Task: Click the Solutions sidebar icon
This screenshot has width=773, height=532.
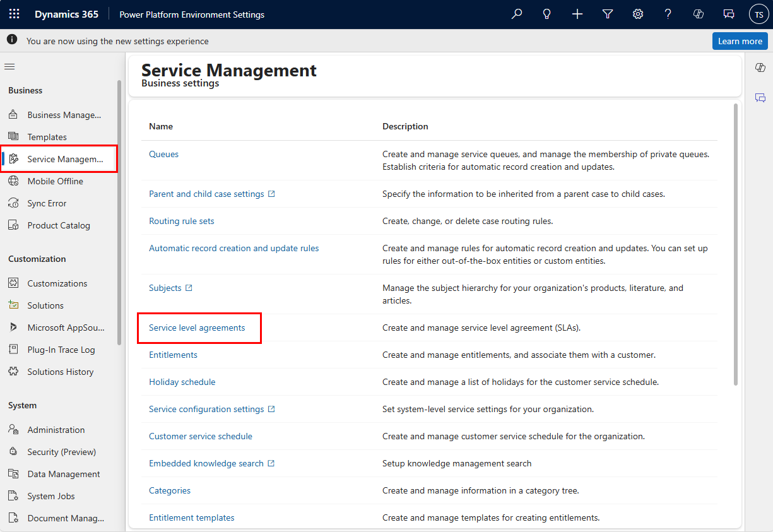Action: tap(13, 305)
